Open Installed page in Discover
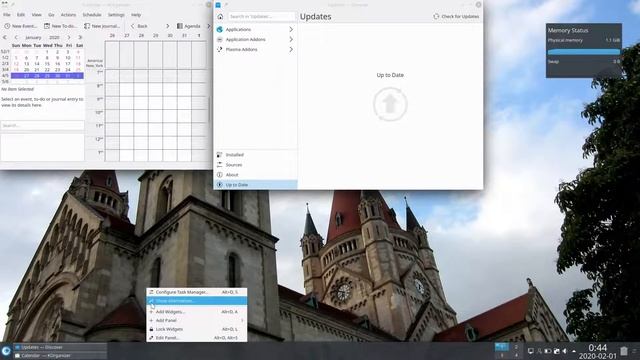This screenshot has height=360, width=640. [256, 155]
